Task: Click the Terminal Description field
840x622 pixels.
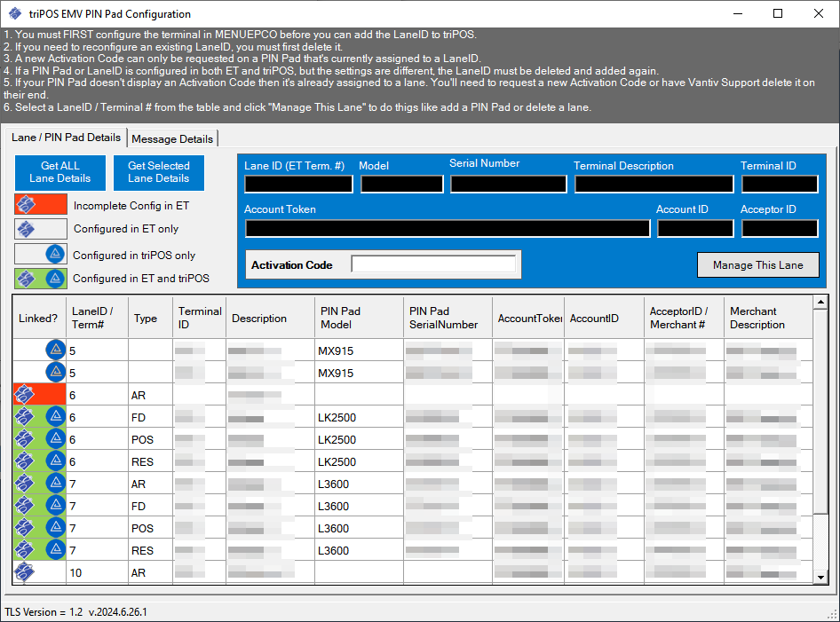Action: 654,185
